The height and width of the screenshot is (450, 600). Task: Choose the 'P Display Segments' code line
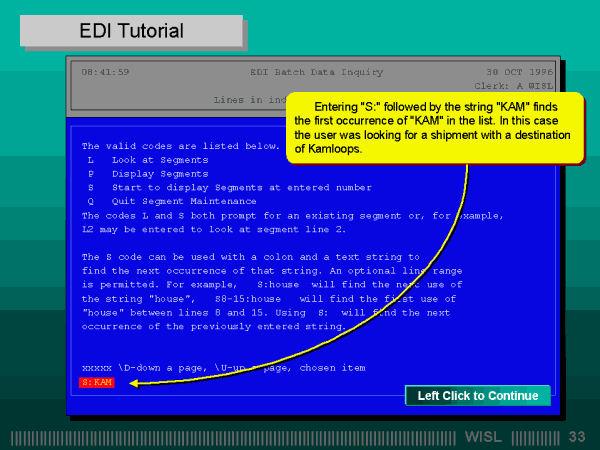click(147, 173)
